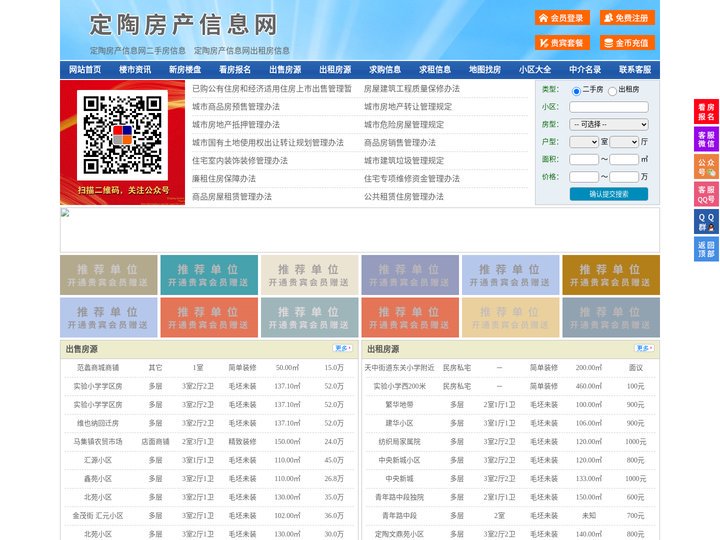Open the 公众号 side floating button
720x540 pixels.
(x=706, y=167)
